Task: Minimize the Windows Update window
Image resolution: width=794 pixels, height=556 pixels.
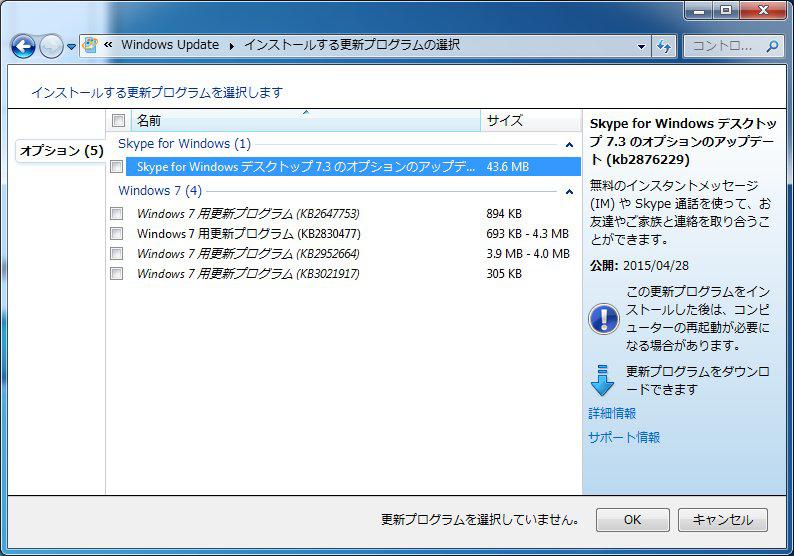Action: click(x=699, y=10)
